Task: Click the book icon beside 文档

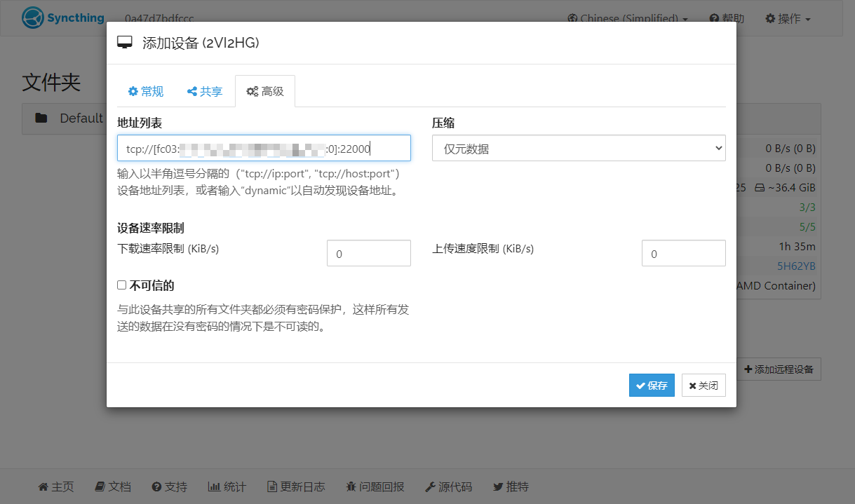Action: tap(100, 486)
